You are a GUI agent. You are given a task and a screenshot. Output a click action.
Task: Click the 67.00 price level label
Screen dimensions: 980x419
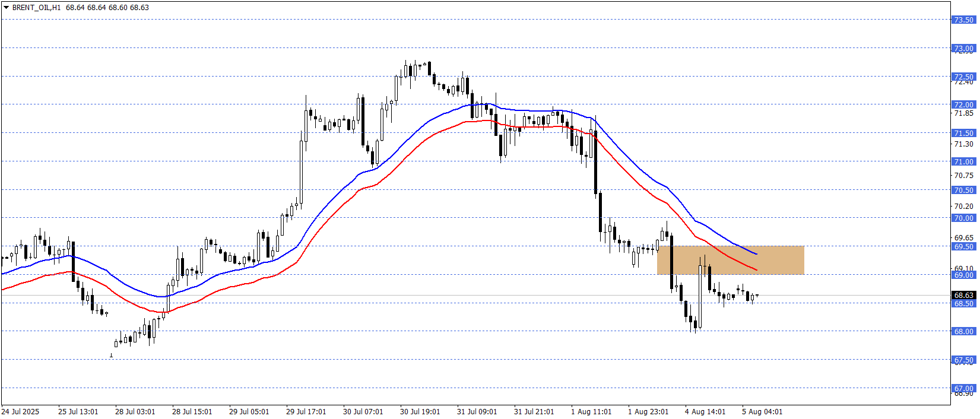(x=963, y=388)
